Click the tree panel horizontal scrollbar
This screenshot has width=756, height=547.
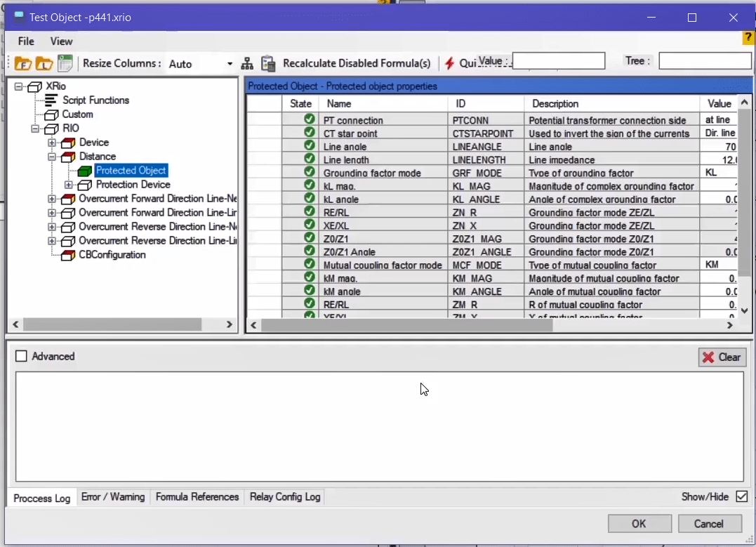[x=112, y=324]
